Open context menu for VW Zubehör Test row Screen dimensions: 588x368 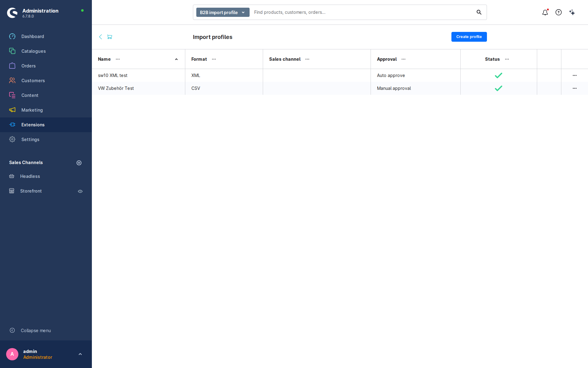575,88
